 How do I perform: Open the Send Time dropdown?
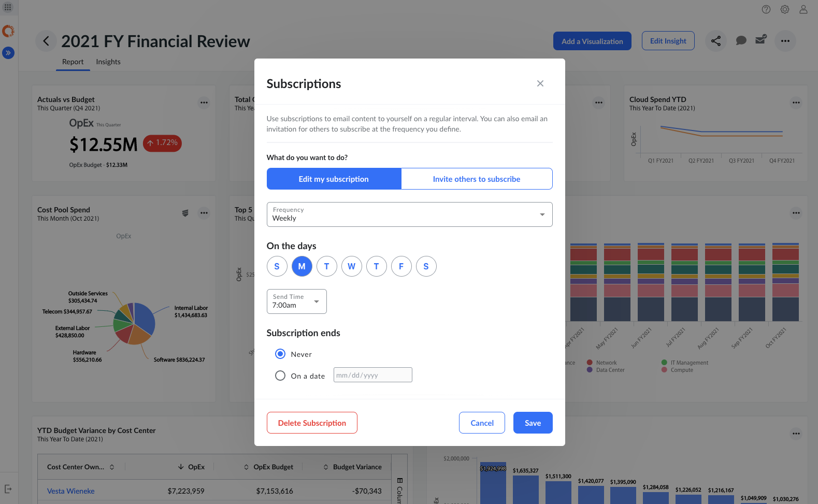pos(296,301)
